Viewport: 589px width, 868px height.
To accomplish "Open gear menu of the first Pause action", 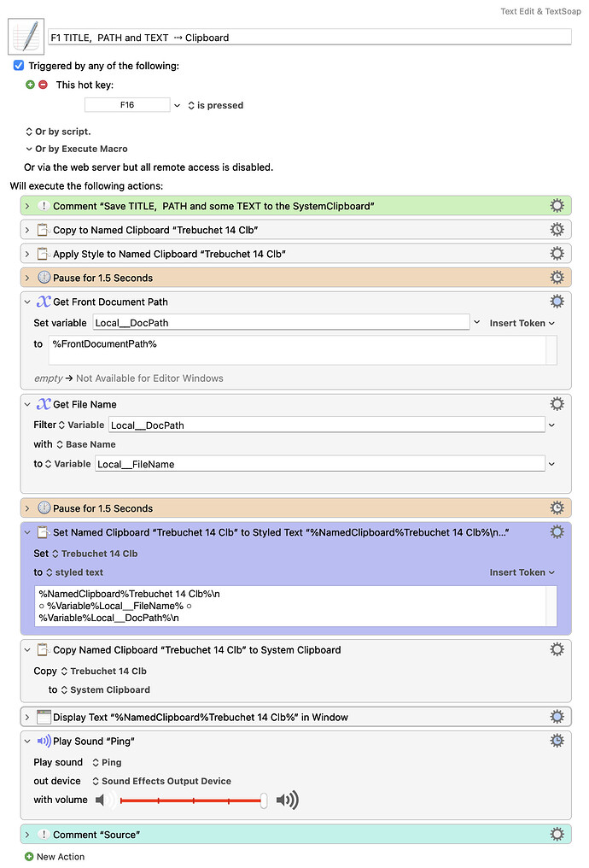I will pos(557,277).
